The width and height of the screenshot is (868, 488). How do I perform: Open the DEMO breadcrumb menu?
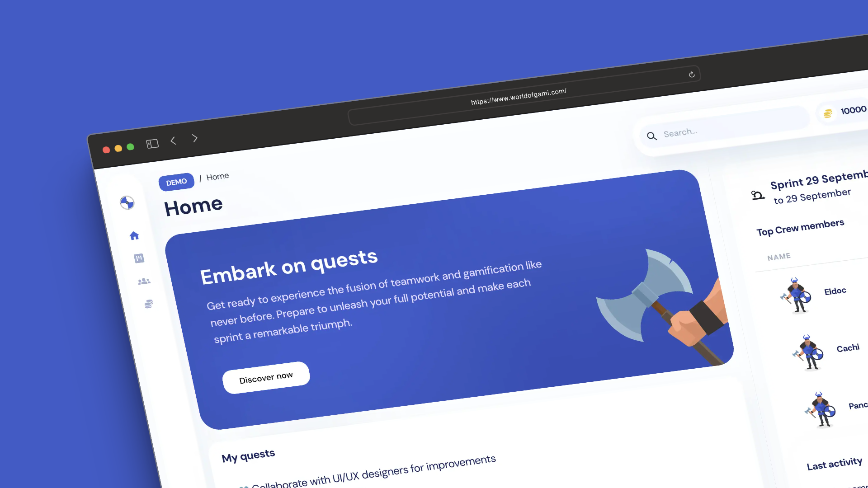click(176, 182)
